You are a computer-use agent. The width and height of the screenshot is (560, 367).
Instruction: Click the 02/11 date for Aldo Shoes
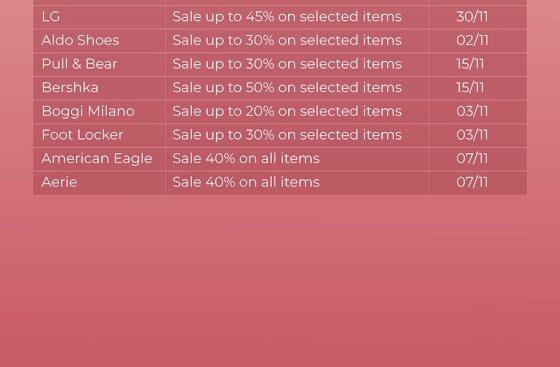[472, 40]
